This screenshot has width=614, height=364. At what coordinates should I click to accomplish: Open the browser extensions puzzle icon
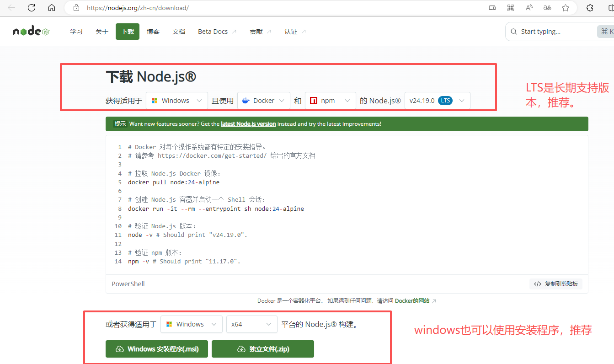coord(590,8)
